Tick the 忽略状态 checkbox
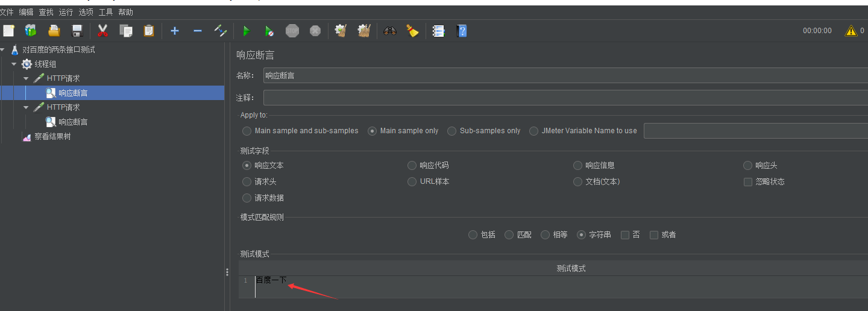Viewport: 868px width, 311px height. coord(747,181)
